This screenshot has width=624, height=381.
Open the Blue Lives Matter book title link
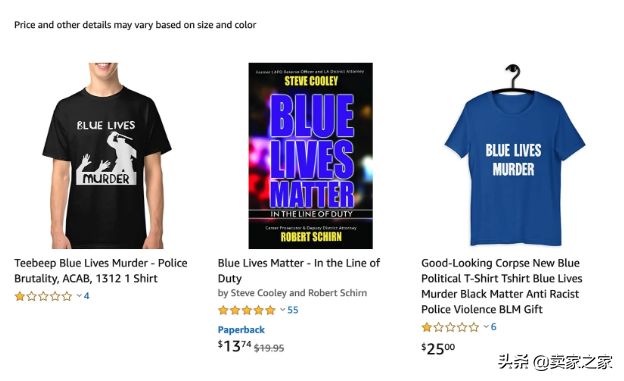coord(299,271)
